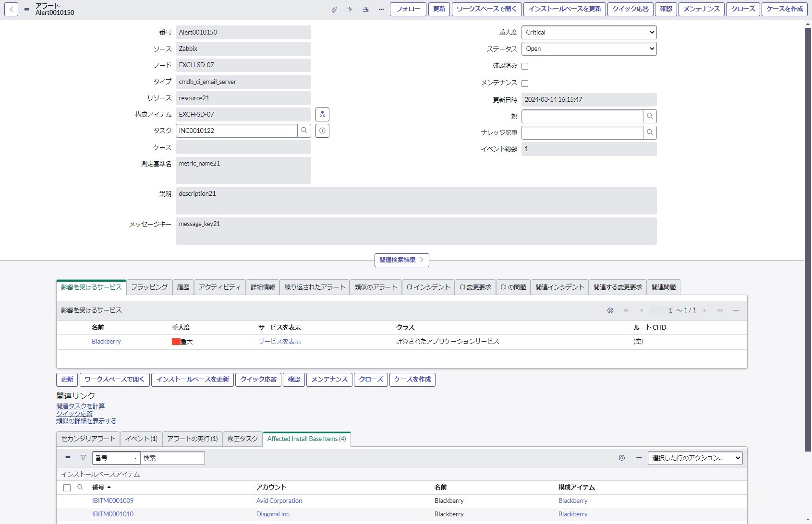This screenshot has width=812, height=524.
Task: Collapse the affected services list minus icon
Action: 736,310
